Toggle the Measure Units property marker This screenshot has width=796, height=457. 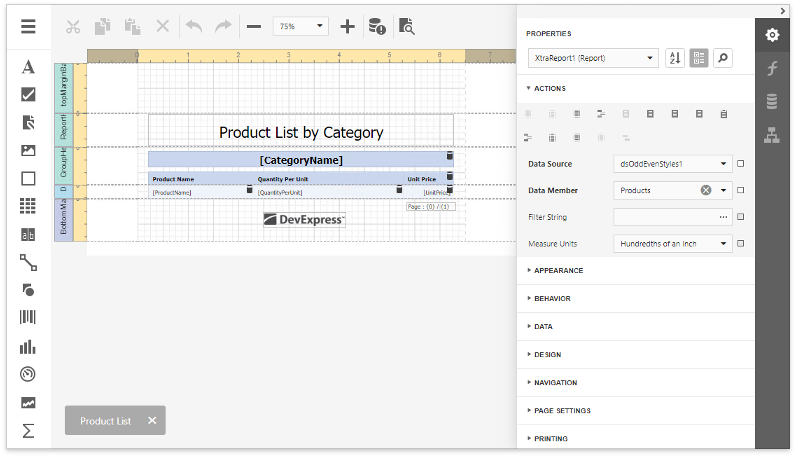pyautogui.click(x=740, y=243)
